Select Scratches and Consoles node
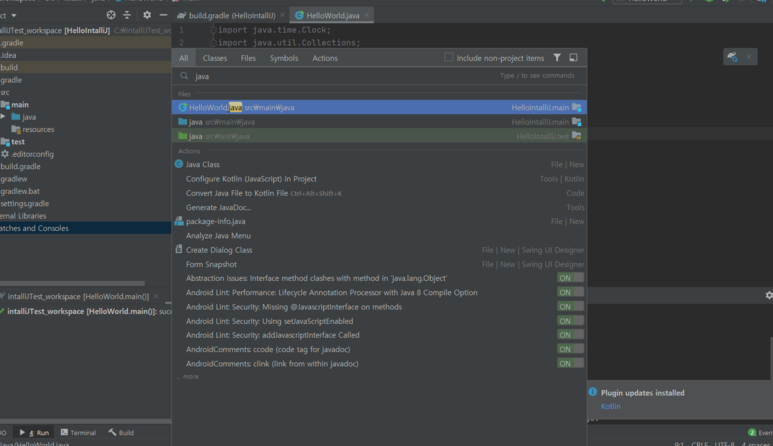This screenshot has width=773, height=446. coord(85,228)
